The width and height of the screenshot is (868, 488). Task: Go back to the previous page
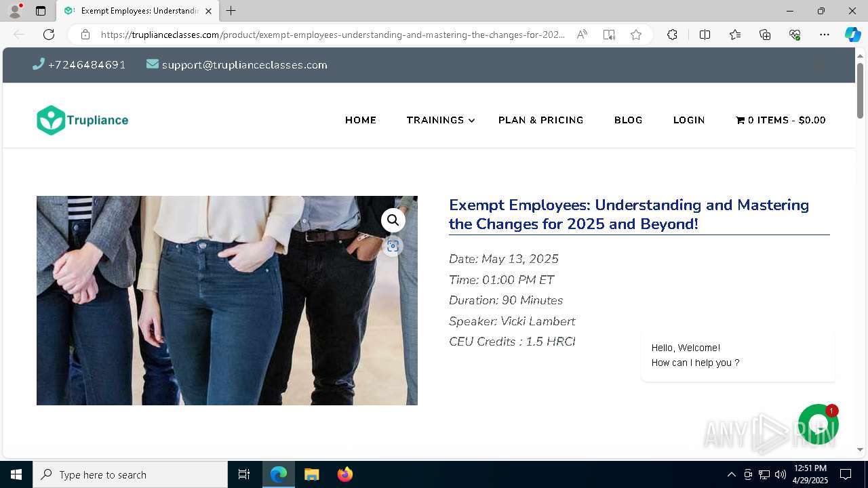pyautogui.click(x=19, y=35)
